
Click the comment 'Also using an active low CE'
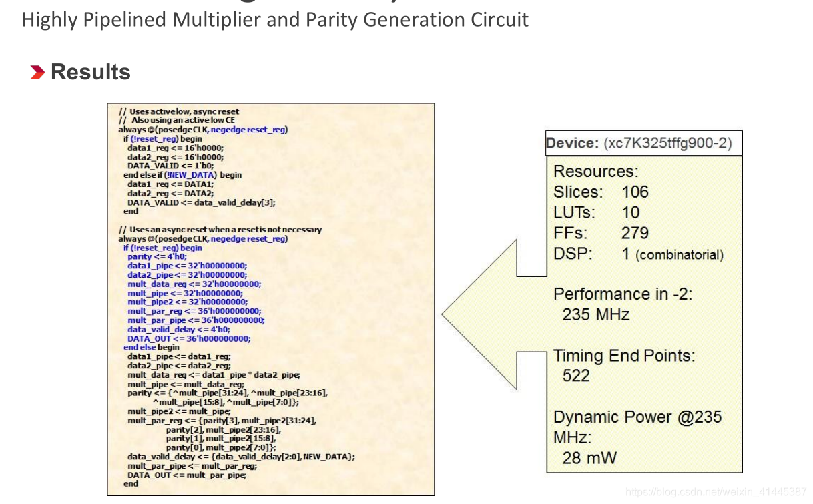click(x=183, y=121)
